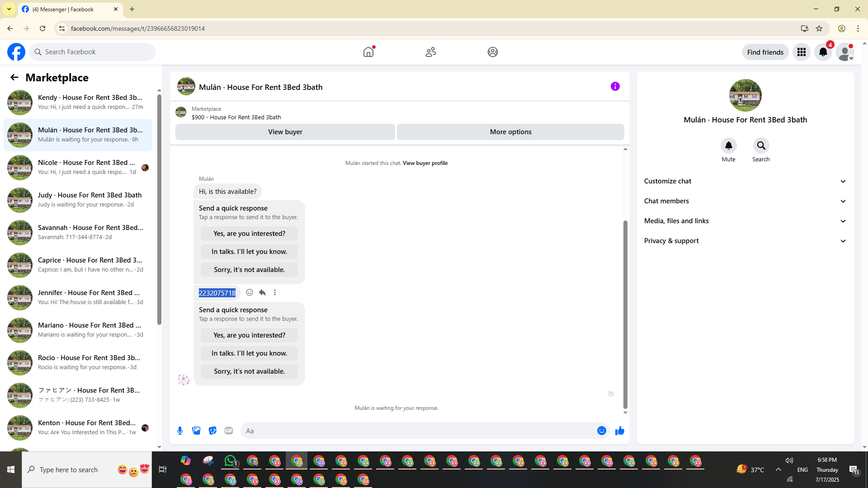React to the 2232075718 message
The height and width of the screenshot is (488, 868).
(x=250, y=292)
